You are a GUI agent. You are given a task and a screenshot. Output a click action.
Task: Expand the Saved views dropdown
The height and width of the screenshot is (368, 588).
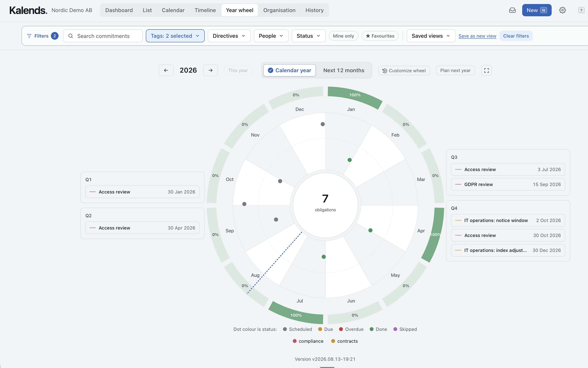(x=431, y=36)
